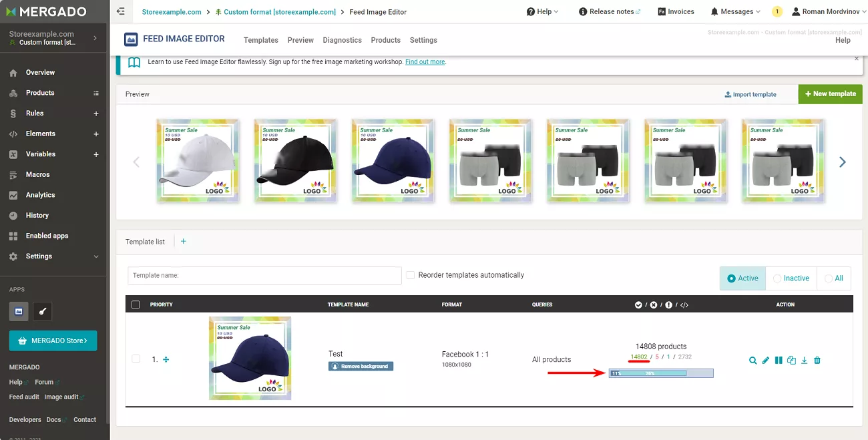Follow the Find out more link
The image size is (868, 440).
coord(425,62)
